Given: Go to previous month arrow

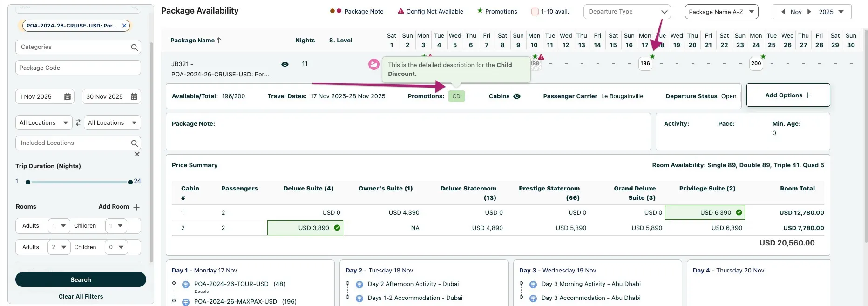Looking at the screenshot, I should coord(783,12).
